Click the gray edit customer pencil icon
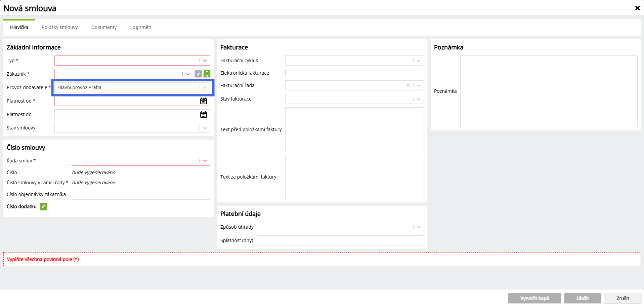The height and width of the screenshot is (306, 644). click(x=198, y=74)
